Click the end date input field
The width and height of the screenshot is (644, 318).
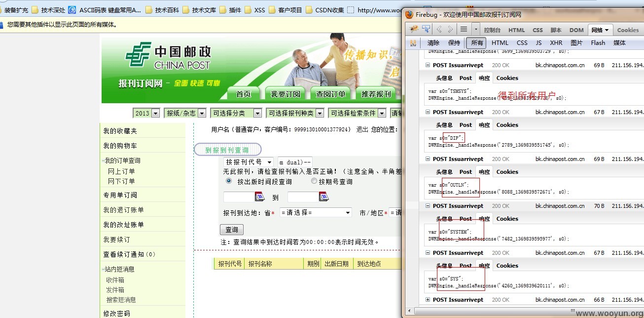(x=303, y=197)
